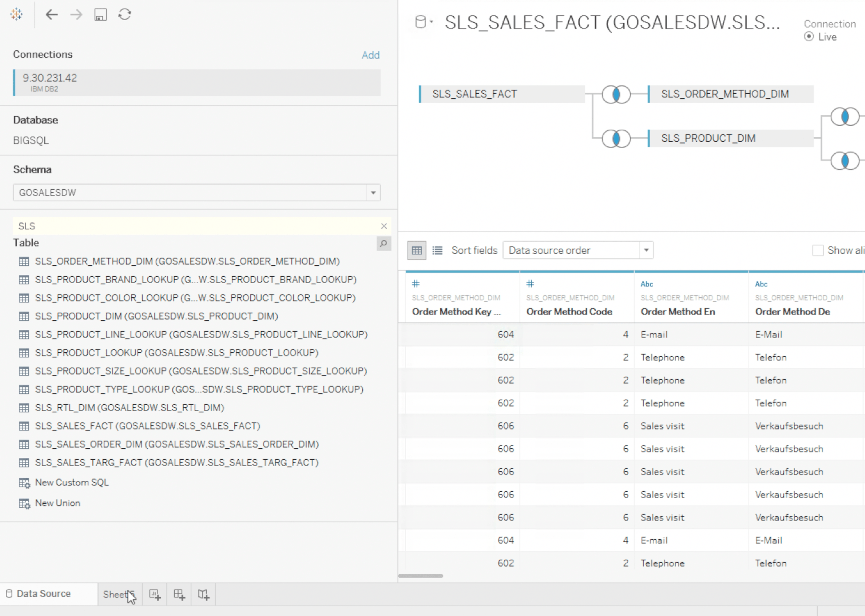
Task: Create a new story
Action: pyautogui.click(x=203, y=594)
